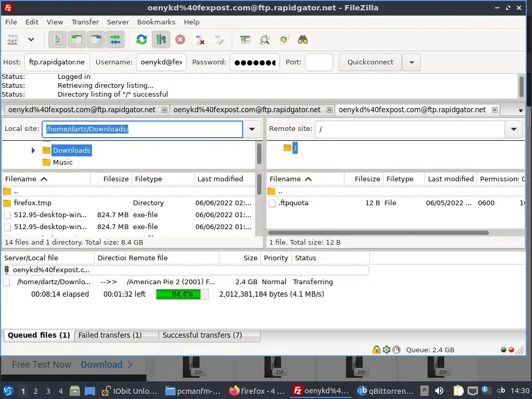Expand the Local site path dropdown
Viewport: 532px width, 399px height.
point(252,129)
